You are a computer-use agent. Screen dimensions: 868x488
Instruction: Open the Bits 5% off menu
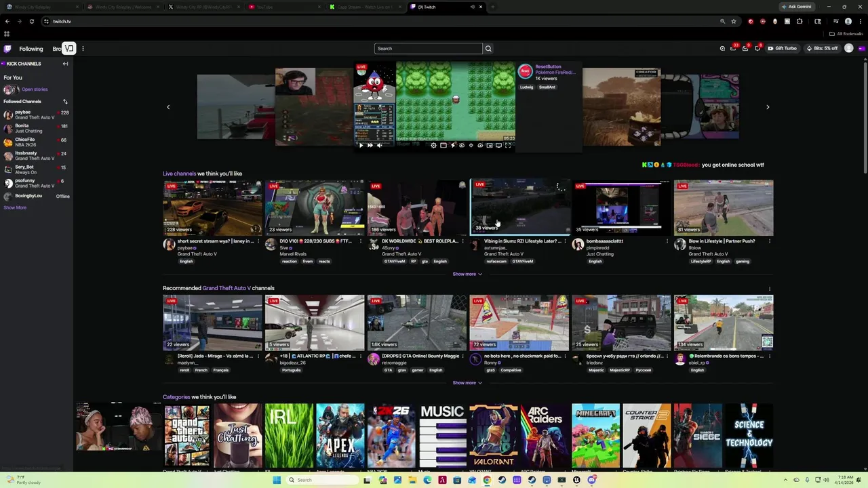823,48
